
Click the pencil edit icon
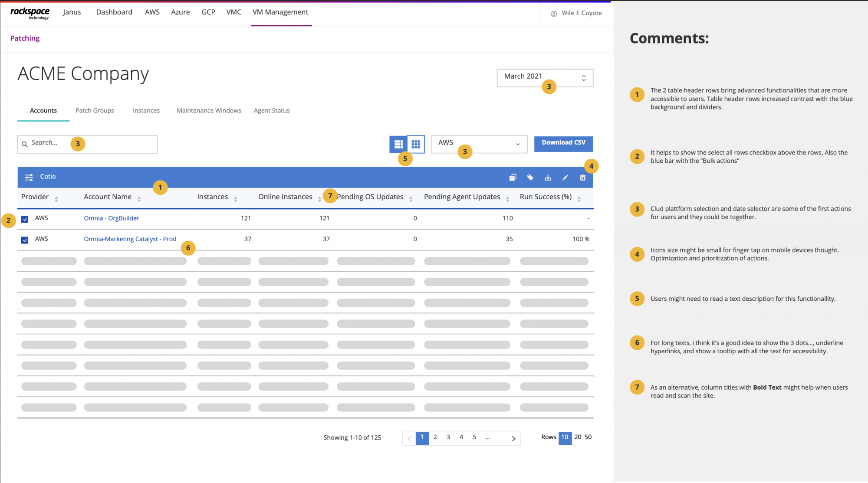tap(565, 177)
